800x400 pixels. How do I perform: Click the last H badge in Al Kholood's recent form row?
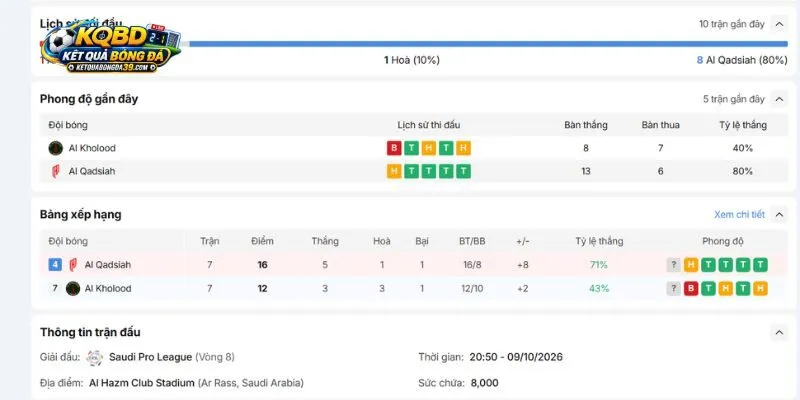(463, 148)
